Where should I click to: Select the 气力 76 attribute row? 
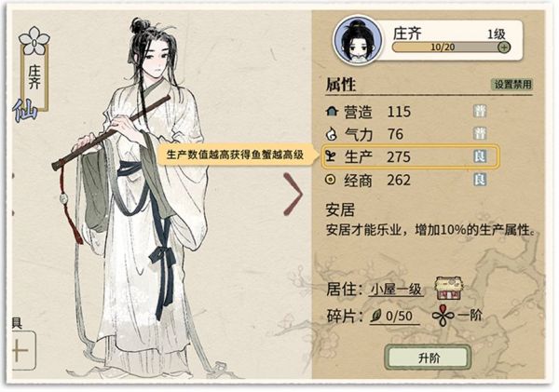point(410,134)
